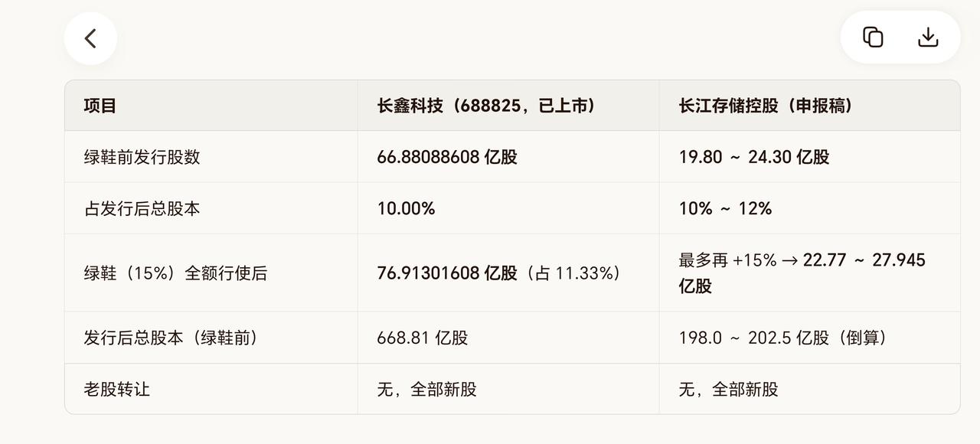The height and width of the screenshot is (444, 980).
Task: Click 无，全部新股 under 长江存储控股
Action: (x=728, y=389)
